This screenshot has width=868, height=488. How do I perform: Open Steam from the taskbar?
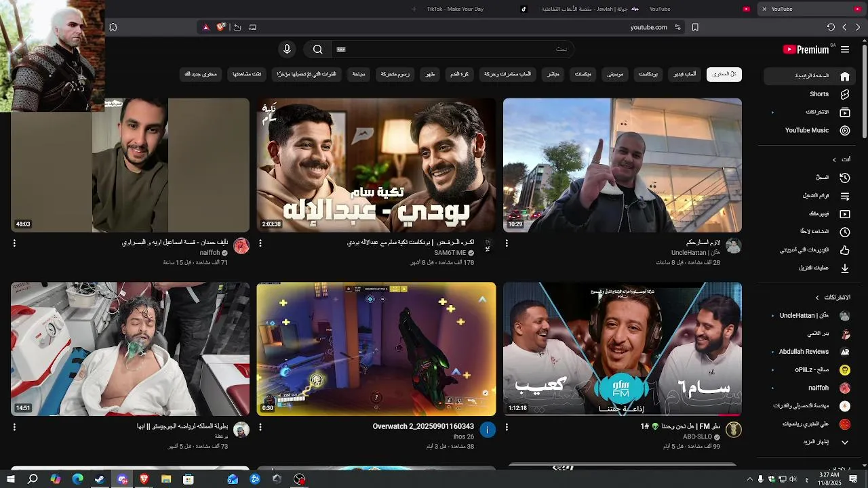pyautogui.click(x=100, y=479)
